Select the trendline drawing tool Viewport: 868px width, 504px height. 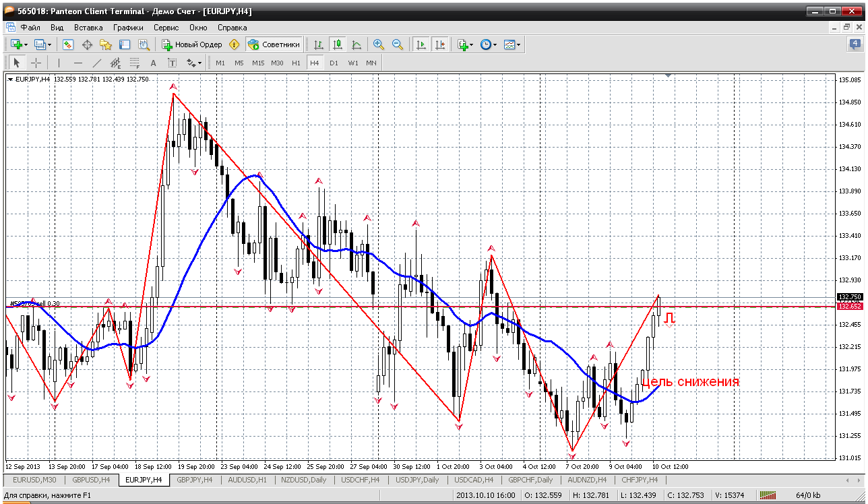pyautogui.click(x=96, y=63)
